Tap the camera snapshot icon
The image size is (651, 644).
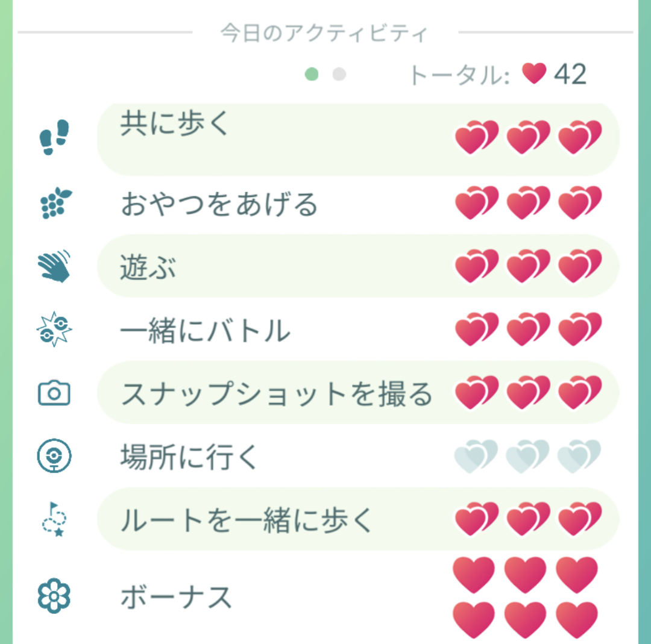pyautogui.click(x=54, y=393)
